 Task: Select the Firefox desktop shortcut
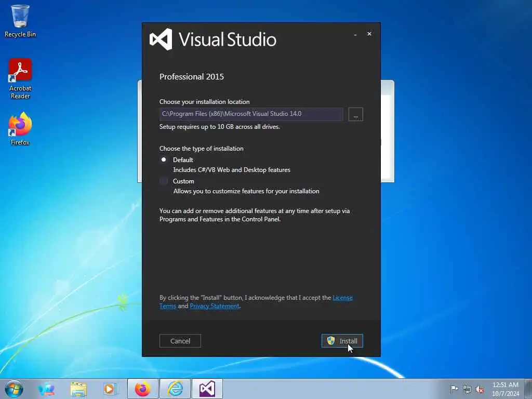(20, 129)
